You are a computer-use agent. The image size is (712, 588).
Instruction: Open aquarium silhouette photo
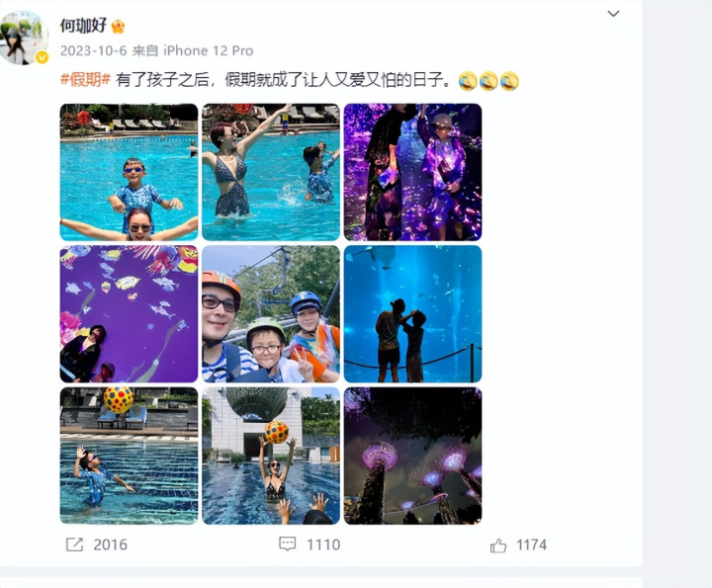[x=412, y=314]
